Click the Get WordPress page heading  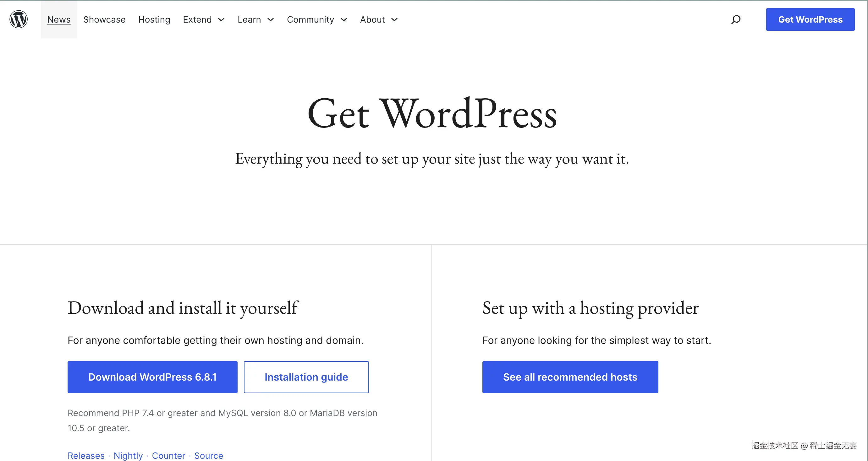(x=432, y=113)
